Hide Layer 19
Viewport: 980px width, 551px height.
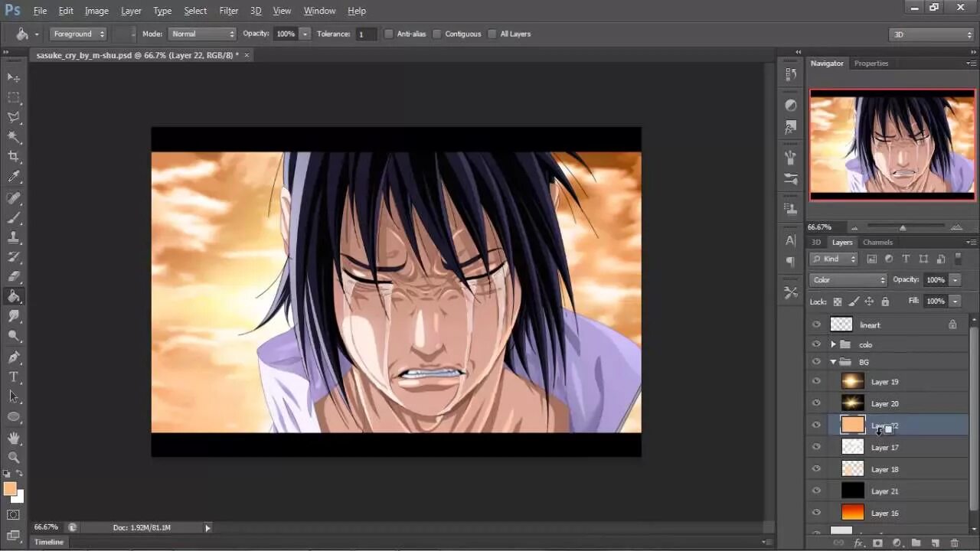(x=816, y=381)
